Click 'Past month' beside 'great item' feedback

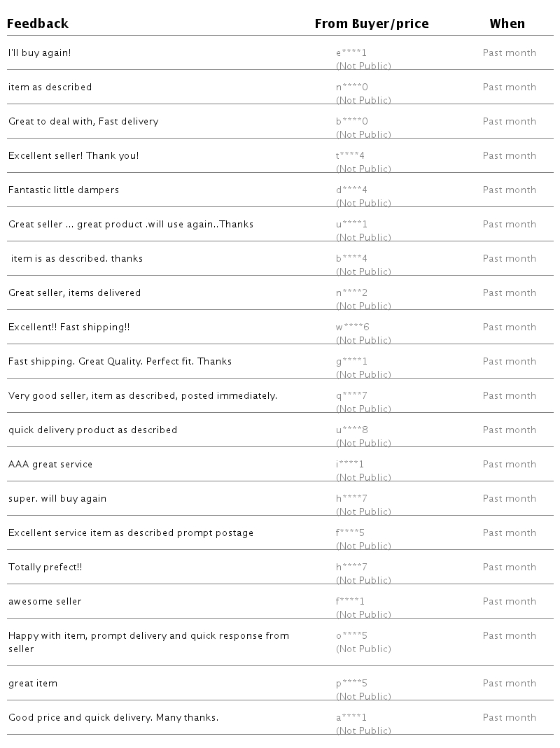click(509, 683)
